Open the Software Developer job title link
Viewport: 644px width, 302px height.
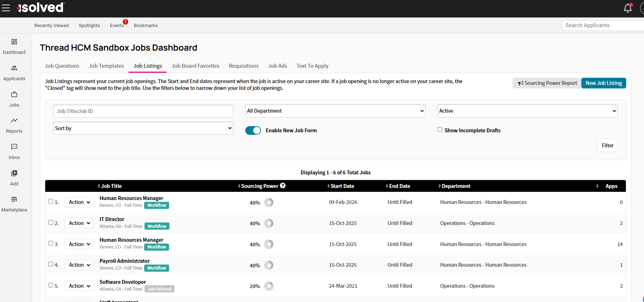pos(123,282)
